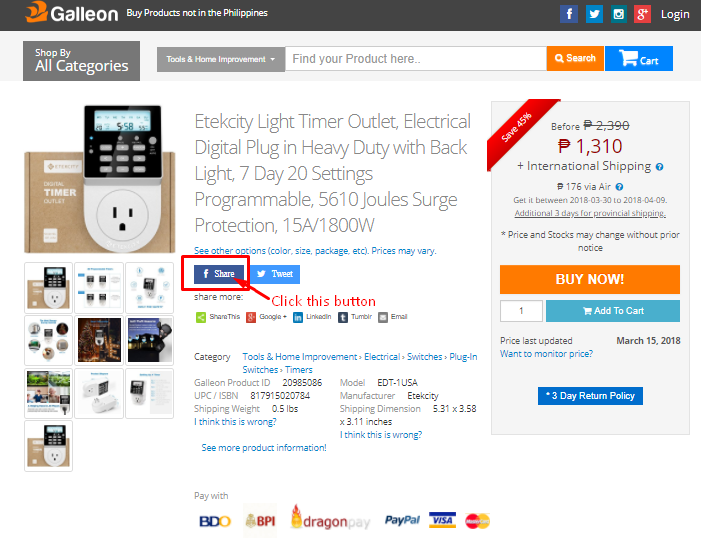Click Want to monitor price link
701x555 pixels.
546,354
